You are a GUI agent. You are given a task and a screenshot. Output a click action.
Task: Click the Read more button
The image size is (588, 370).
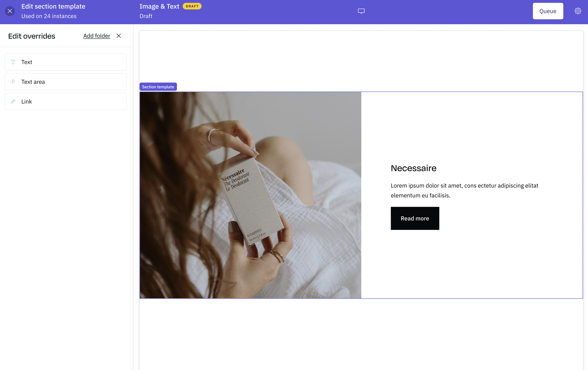pyautogui.click(x=415, y=218)
